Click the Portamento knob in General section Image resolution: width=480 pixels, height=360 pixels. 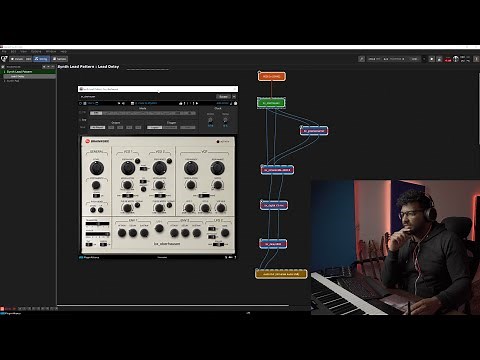tap(96, 185)
